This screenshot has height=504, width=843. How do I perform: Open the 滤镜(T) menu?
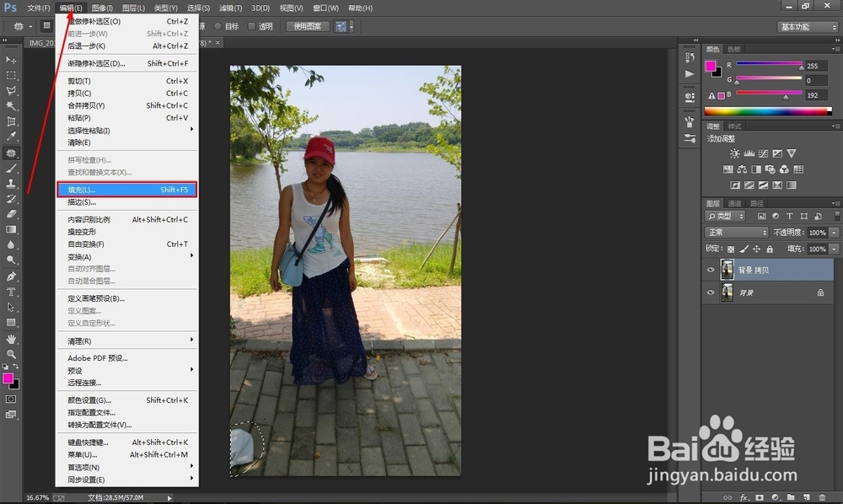(231, 8)
